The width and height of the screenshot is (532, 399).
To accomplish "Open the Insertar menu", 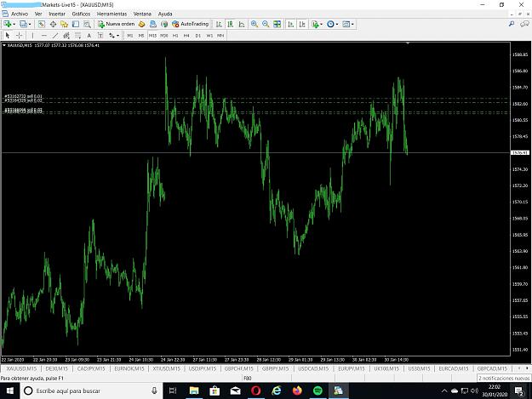I will [x=57, y=14].
